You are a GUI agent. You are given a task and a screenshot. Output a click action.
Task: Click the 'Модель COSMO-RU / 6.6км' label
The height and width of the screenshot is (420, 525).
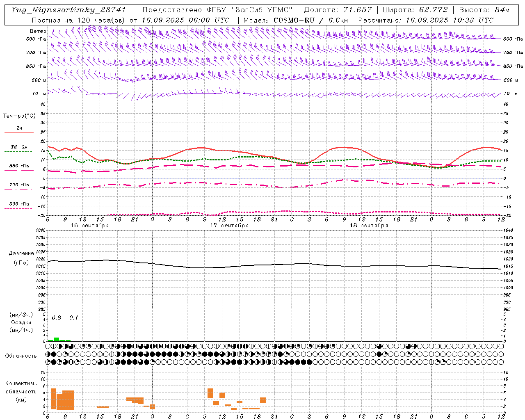(295, 20)
